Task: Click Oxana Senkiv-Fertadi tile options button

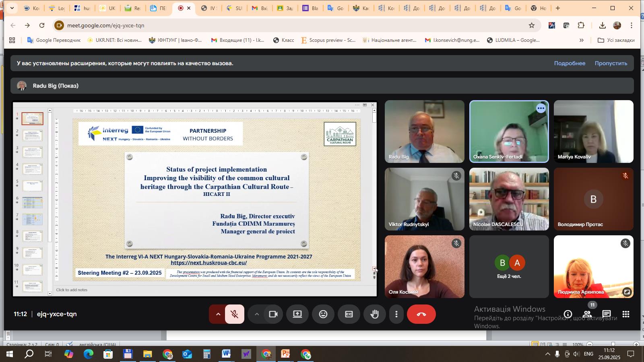Action: (x=541, y=109)
